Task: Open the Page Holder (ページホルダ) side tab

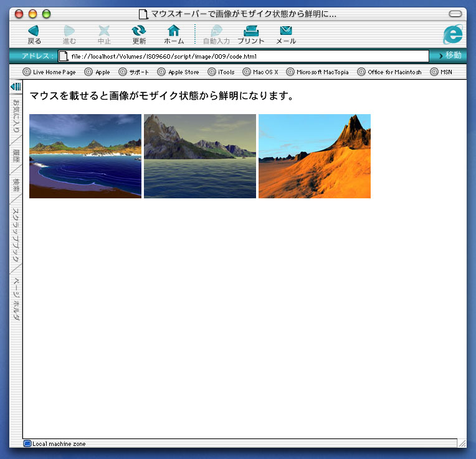Action: pyautogui.click(x=16, y=298)
